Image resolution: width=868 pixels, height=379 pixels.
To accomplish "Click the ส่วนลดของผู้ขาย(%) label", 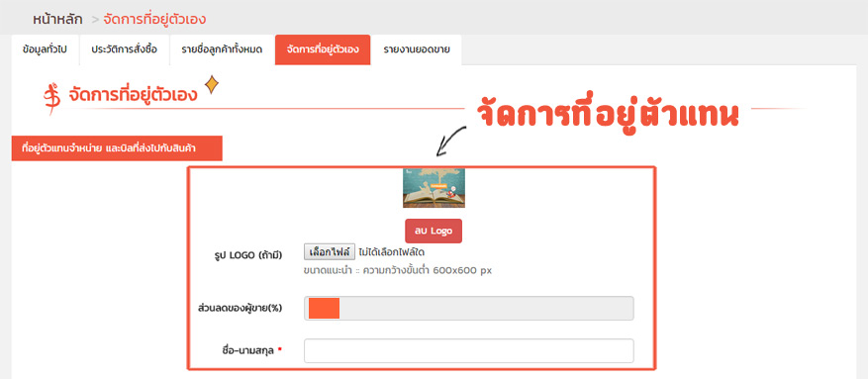I will pos(240,308).
